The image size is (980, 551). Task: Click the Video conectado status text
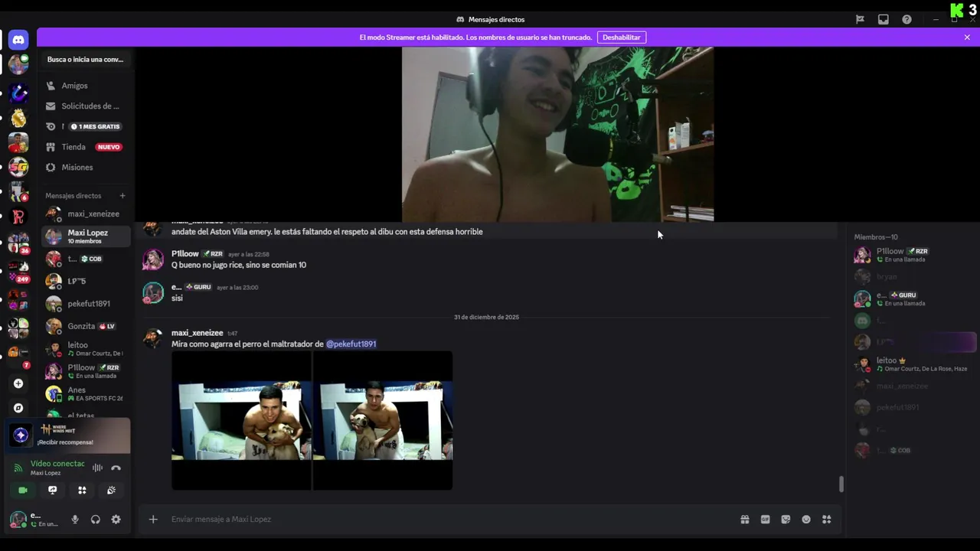tap(57, 464)
